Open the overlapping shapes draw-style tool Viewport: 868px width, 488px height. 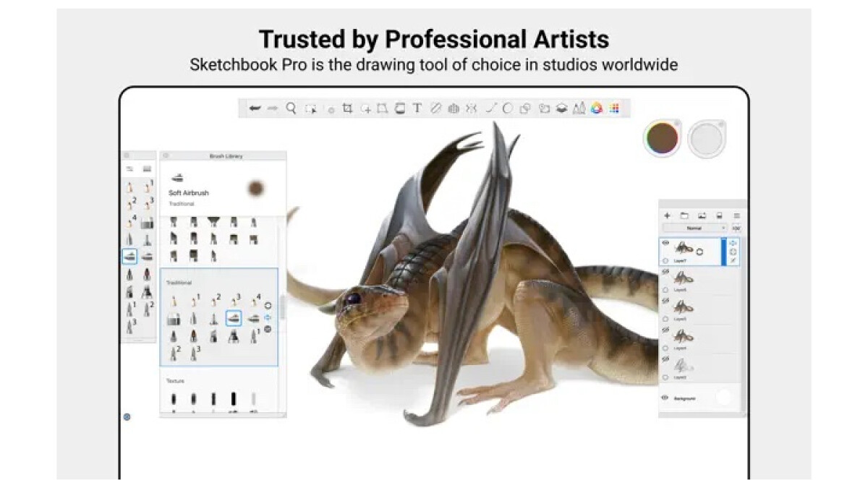click(525, 108)
